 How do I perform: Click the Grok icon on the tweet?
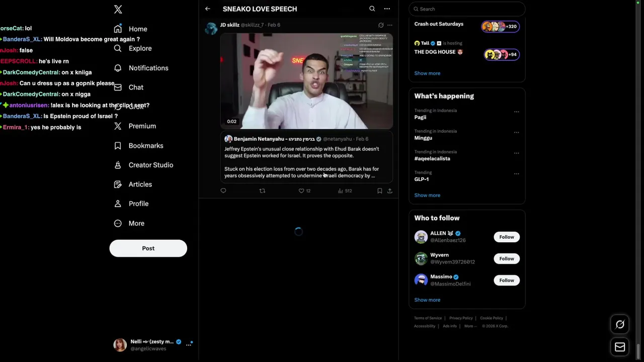[381, 25]
